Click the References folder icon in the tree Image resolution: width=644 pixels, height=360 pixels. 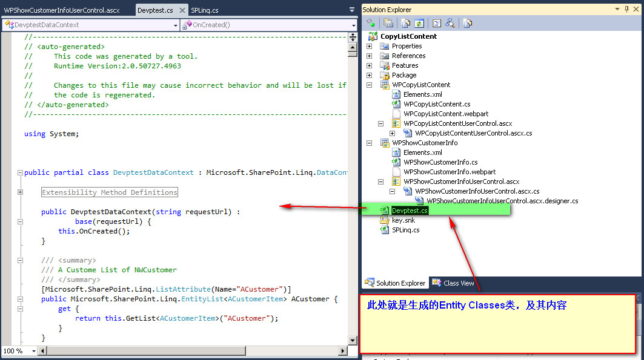[x=385, y=56]
